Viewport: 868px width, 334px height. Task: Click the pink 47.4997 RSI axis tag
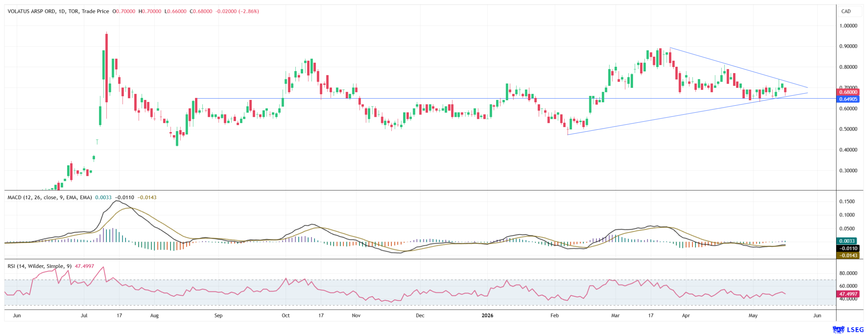[x=848, y=294]
